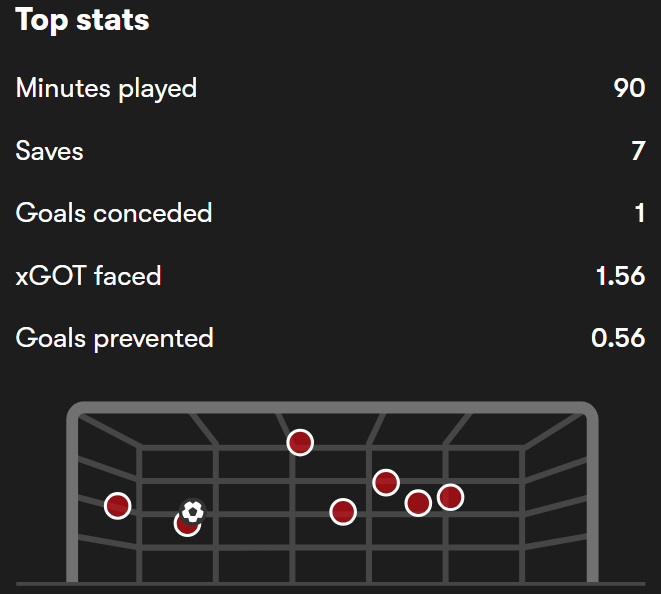Click the Saves value of 7
This screenshot has width=661, height=594.
pyautogui.click(x=638, y=151)
